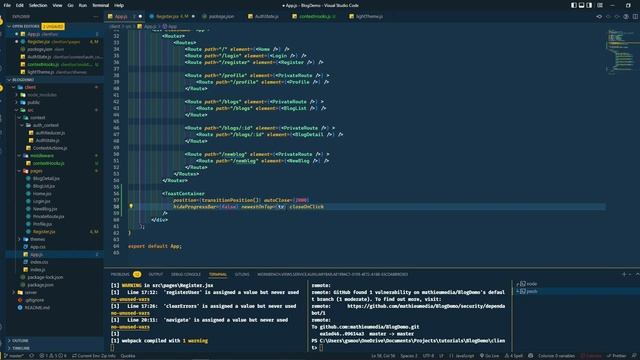Open package-lock.json in the file tree

point(45,277)
